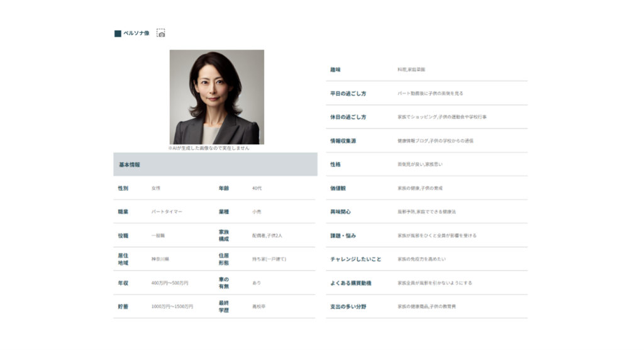Image resolution: width=644 pixels, height=350 pixels.
Task: Click the 一般職 value
Action: coord(158,235)
